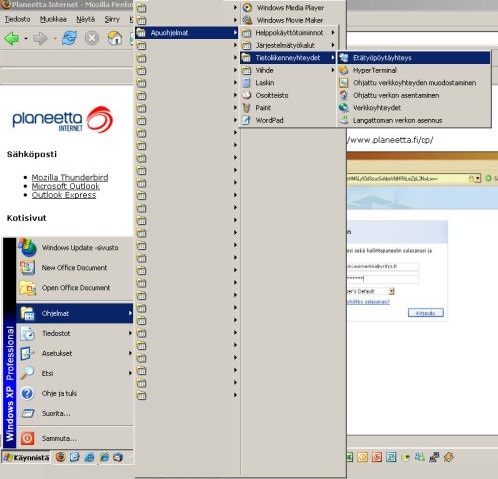Expand Viihde submenu
The image size is (498, 479).
click(288, 70)
